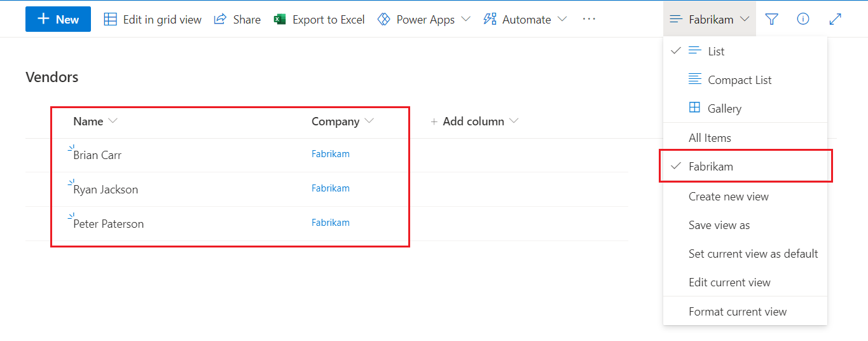Screen dimensions: 868x341
Task: Open the Brian Carr list item
Action: click(x=97, y=155)
